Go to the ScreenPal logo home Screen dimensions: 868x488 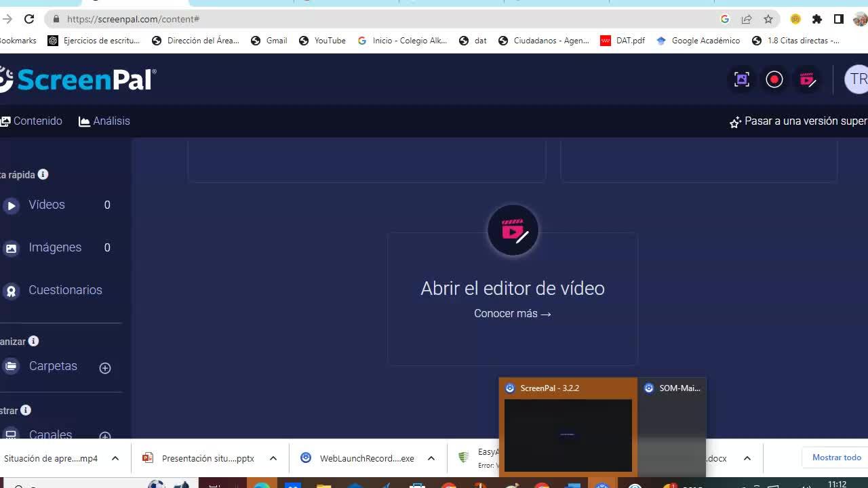[x=77, y=79]
